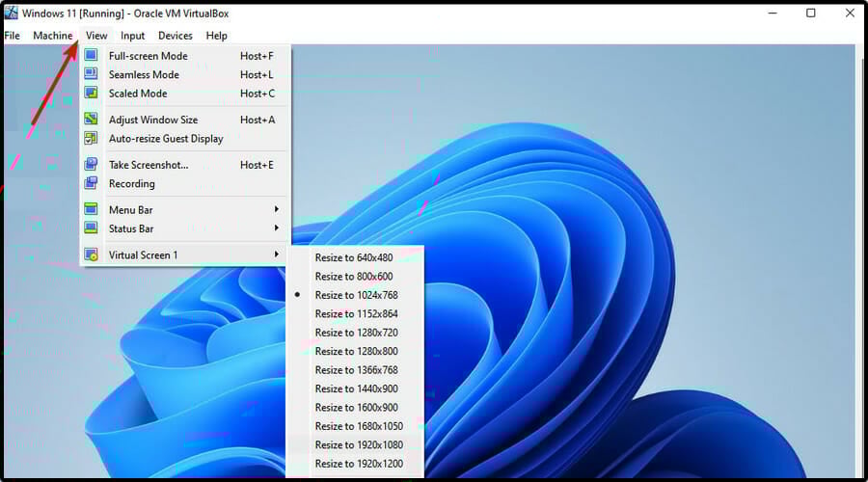
Task: Select Resize to 1024x768 option
Action: [x=355, y=295]
